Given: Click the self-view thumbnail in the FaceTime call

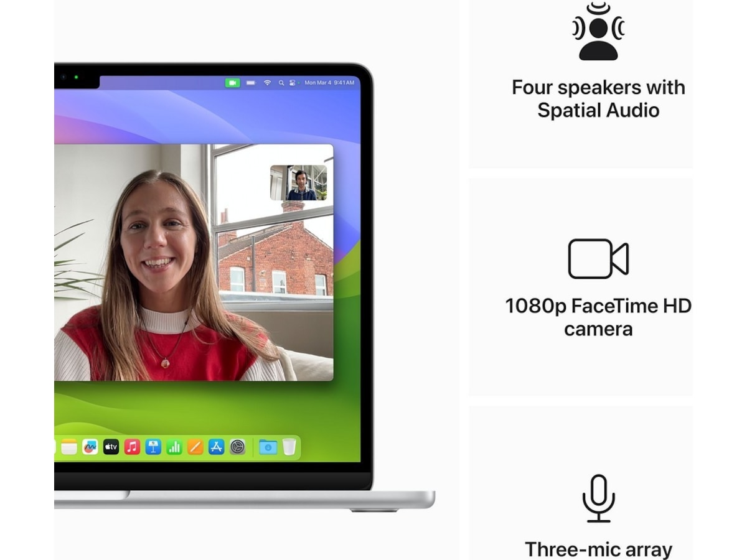Looking at the screenshot, I should tap(298, 182).
